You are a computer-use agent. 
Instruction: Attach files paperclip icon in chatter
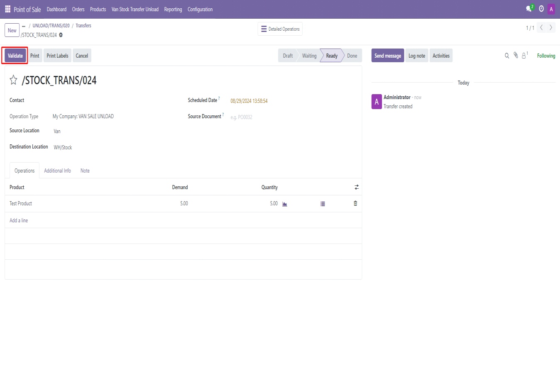[516, 55]
